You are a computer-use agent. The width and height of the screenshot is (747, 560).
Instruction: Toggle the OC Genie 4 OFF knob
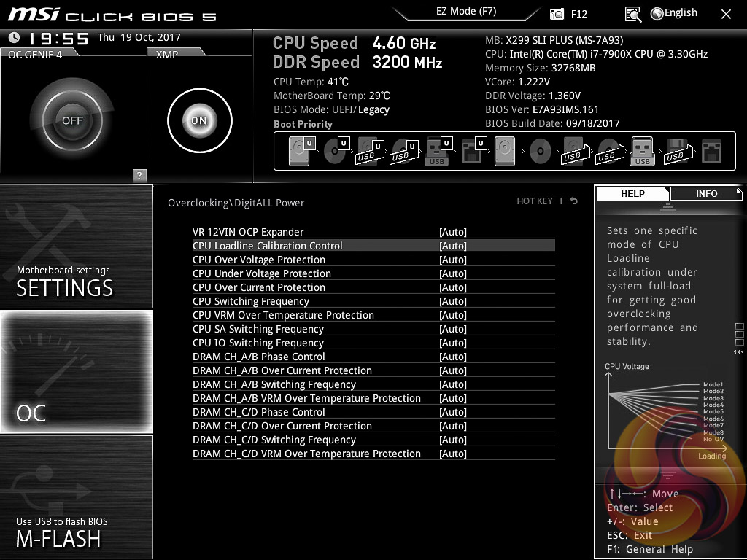click(x=72, y=120)
